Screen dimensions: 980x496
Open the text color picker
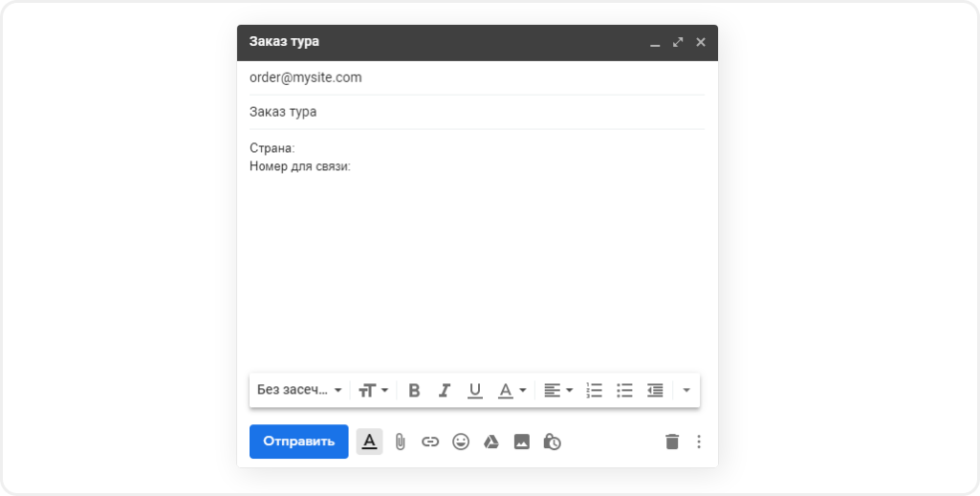pyautogui.click(x=511, y=390)
